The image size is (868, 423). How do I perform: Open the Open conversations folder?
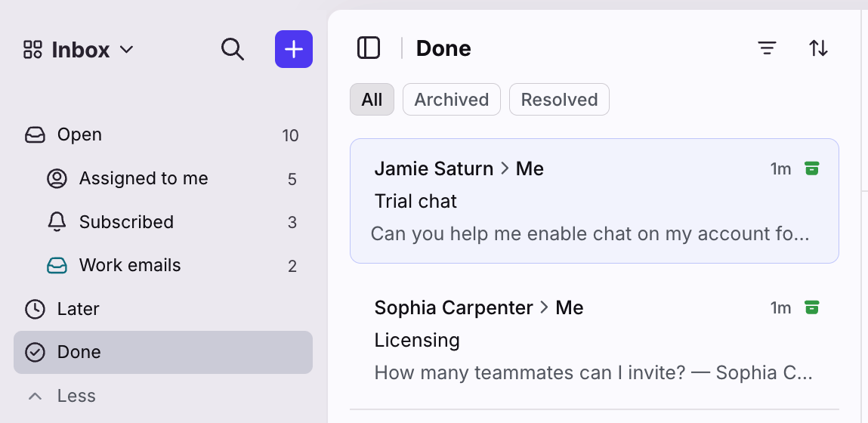click(x=162, y=135)
